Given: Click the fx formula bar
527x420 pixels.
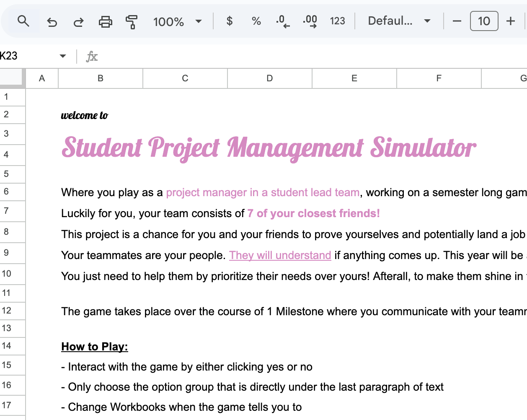Looking at the screenshot, I should [92, 56].
